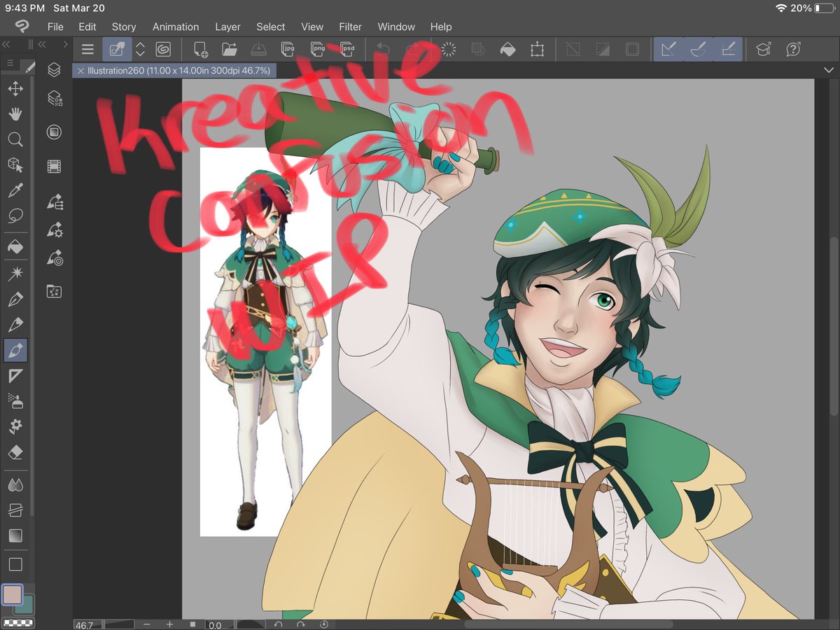The width and height of the screenshot is (840, 630).
Task: Open the Animation menu
Action: coord(176,27)
